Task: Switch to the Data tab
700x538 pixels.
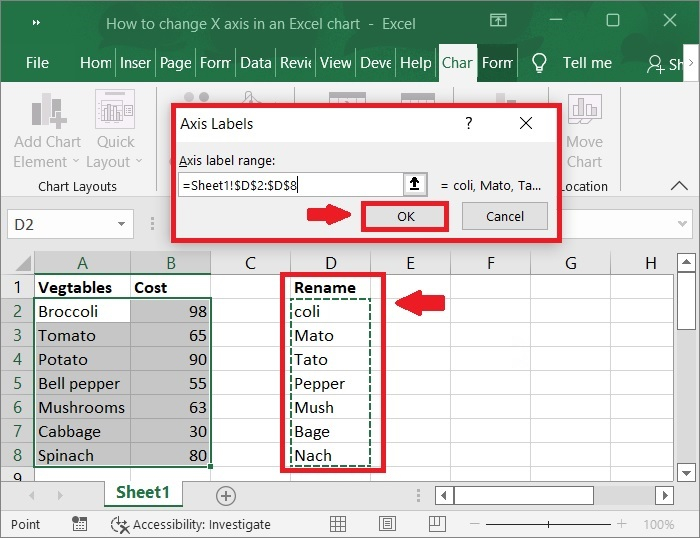Action: [x=255, y=63]
